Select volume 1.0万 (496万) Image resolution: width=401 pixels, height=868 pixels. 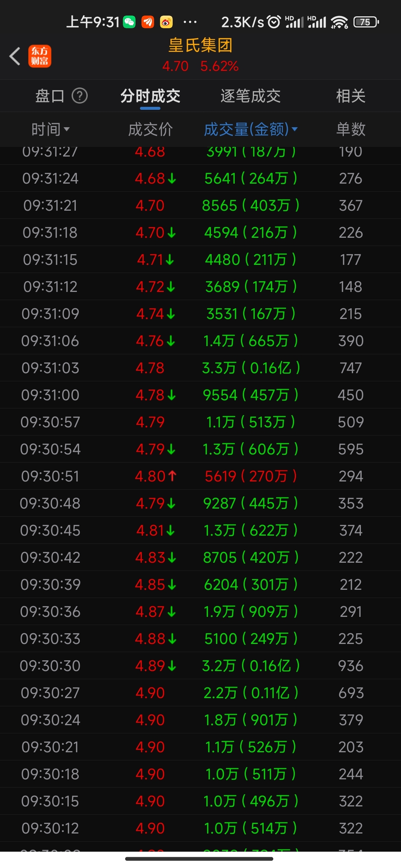(x=251, y=801)
